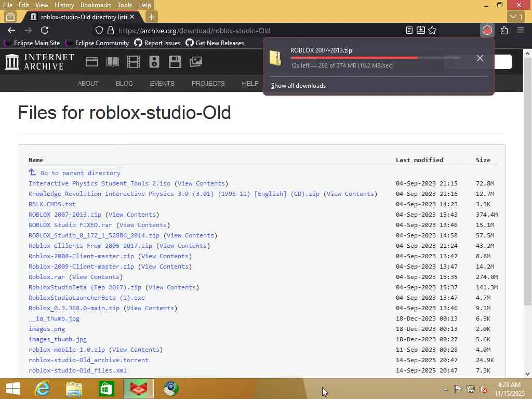The image size is (532, 399).
Task: View Contents of ROBLOX Studio FIXED.rar
Action: click(143, 225)
